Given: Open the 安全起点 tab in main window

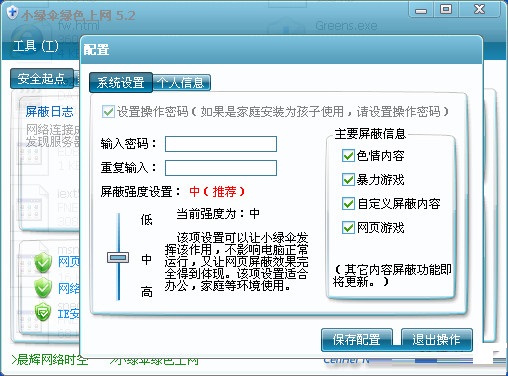Looking at the screenshot, I should pos(42,79).
